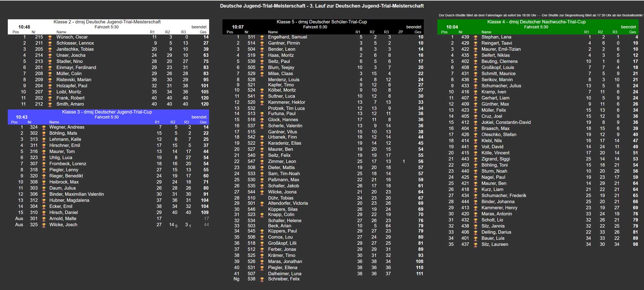
Task: Click the Klasse 3 Deutscher Jugend-Trial-Cup header
Action: click(x=107, y=112)
